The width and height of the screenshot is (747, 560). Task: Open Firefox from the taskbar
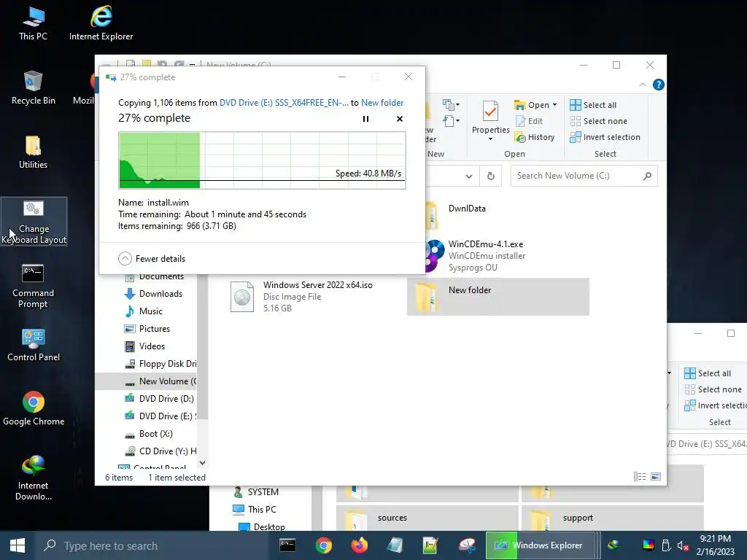pyautogui.click(x=360, y=545)
